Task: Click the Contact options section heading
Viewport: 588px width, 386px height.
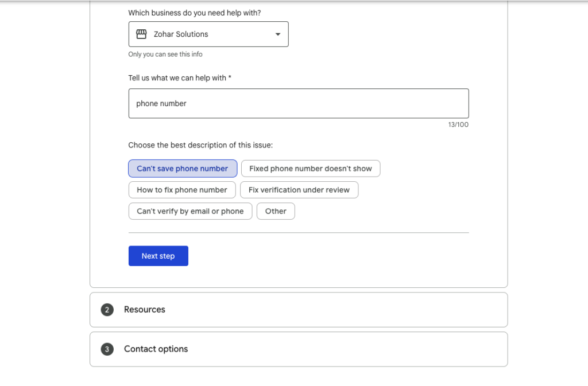Action: click(155, 349)
